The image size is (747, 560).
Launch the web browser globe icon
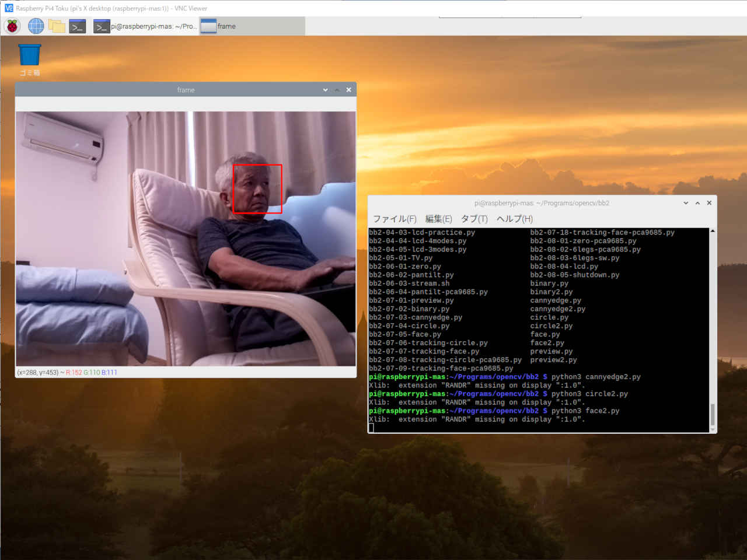[x=36, y=26]
